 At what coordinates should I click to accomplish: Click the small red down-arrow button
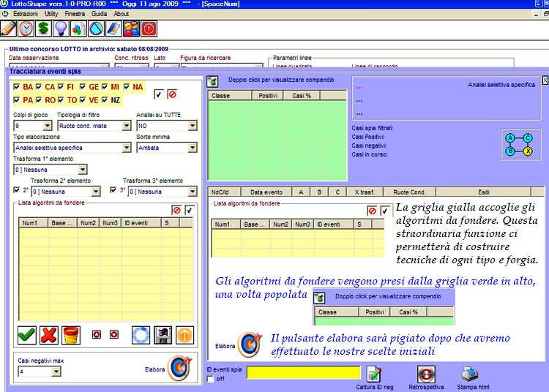114,335
